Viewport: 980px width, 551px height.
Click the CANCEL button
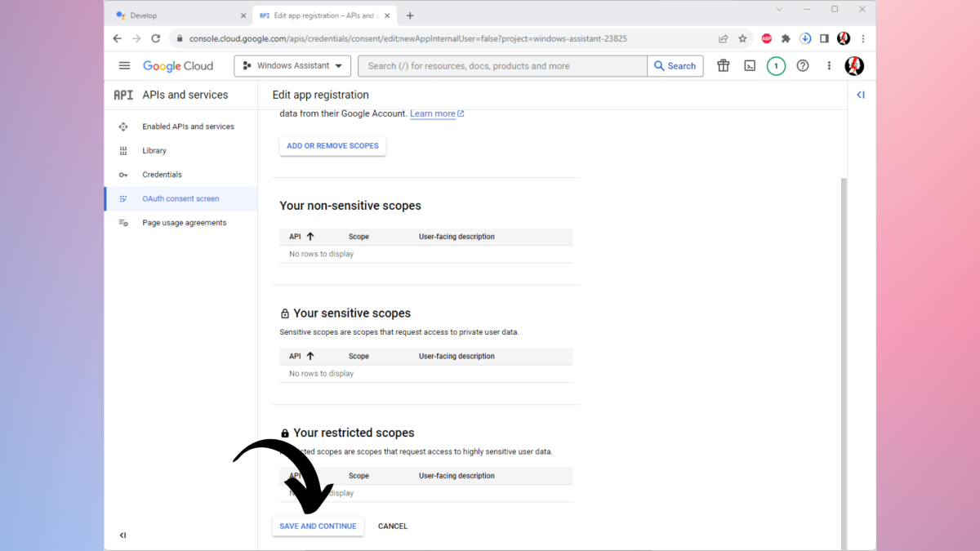click(393, 527)
